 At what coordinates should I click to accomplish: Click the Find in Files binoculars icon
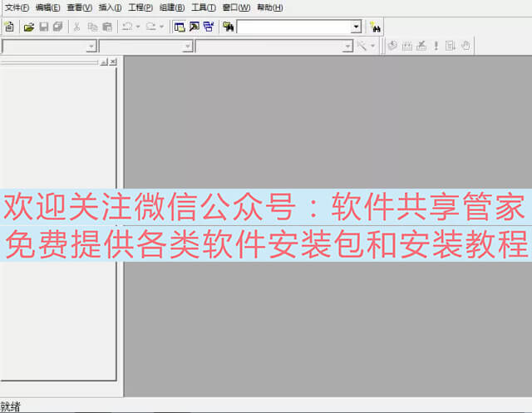229,27
